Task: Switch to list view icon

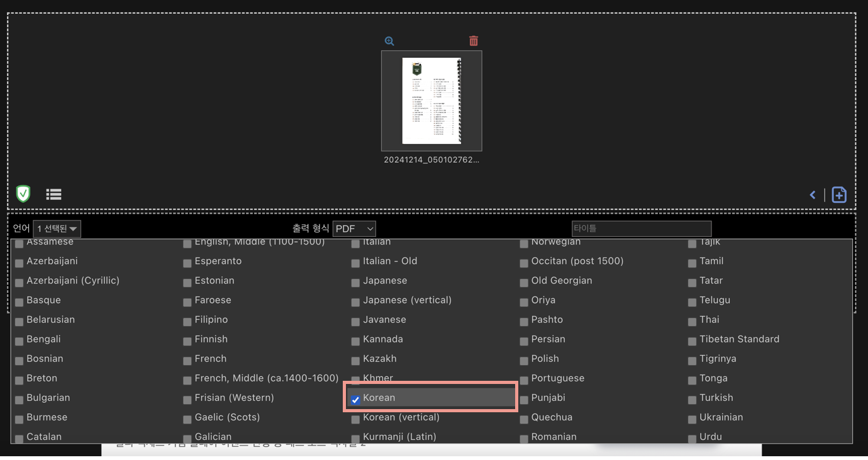Action: click(x=54, y=194)
